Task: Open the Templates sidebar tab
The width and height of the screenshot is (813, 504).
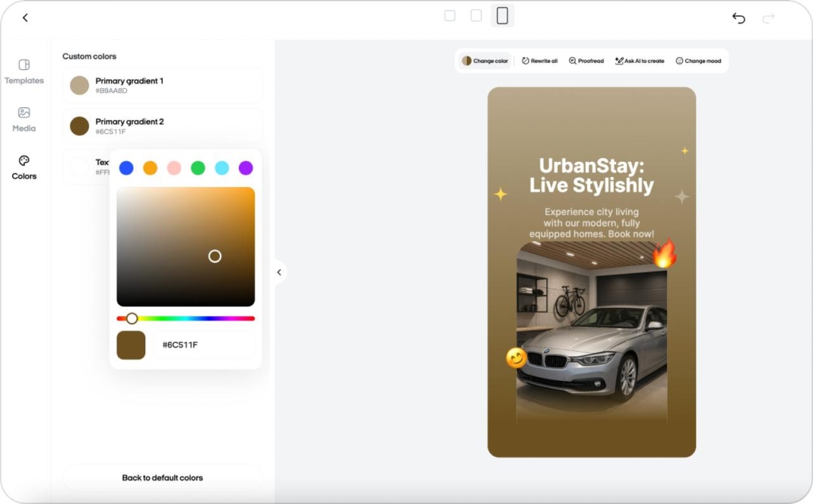Action: 24,71
